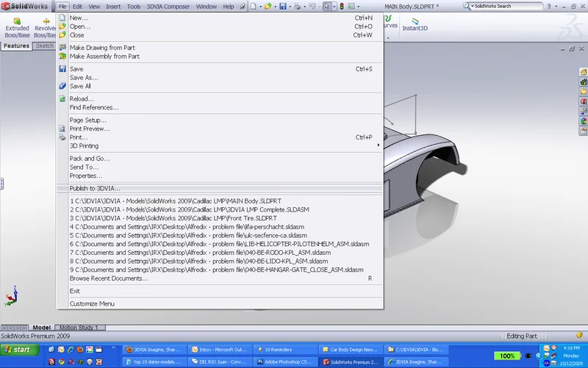This screenshot has width=588, height=368.
Task: Click the Select cursor tool in the toolbar
Action: click(326, 7)
